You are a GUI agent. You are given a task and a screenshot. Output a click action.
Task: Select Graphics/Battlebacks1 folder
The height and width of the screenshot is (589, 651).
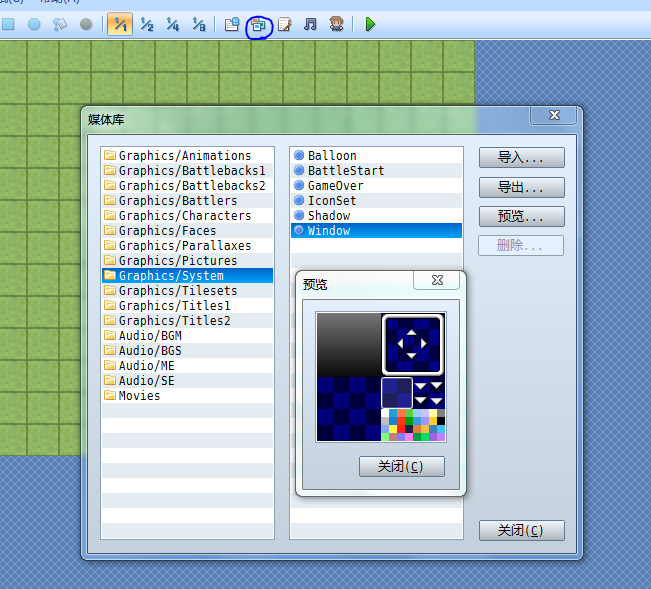pyautogui.click(x=187, y=170)
